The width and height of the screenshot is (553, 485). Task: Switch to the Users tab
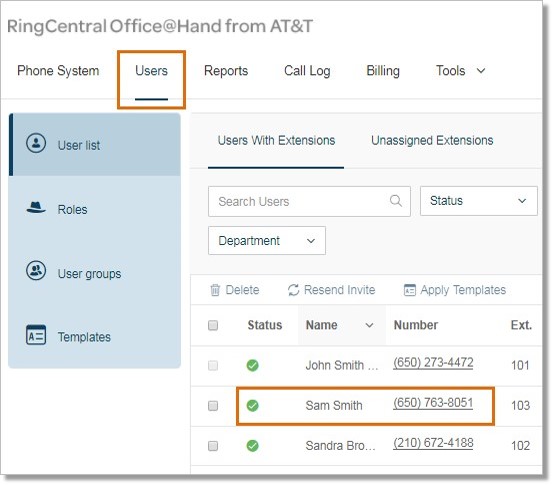[151, 71]
